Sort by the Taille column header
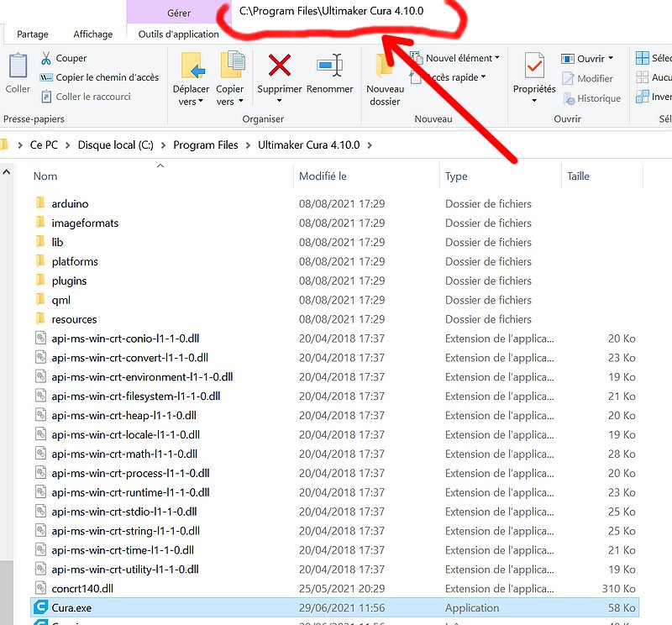This screenshot has width=672, height=625. coord(578,176)
